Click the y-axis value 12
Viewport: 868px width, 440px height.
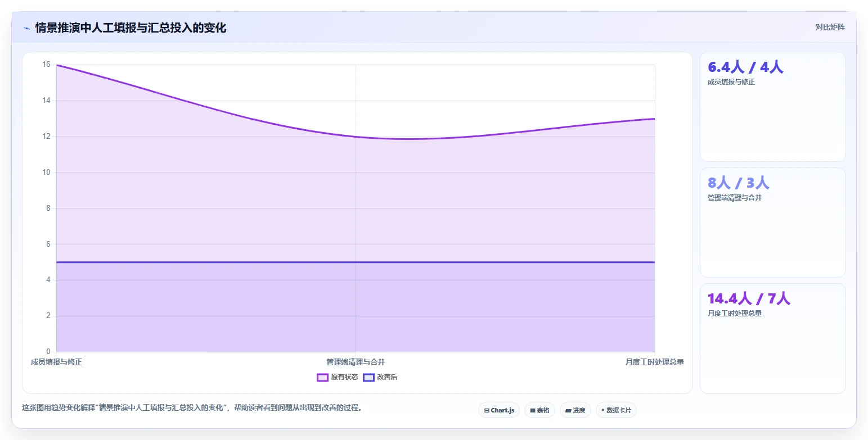46,137
